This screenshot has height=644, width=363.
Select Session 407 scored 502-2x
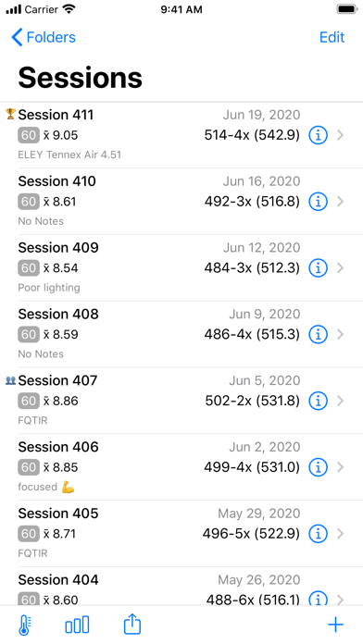coord(181,401)
